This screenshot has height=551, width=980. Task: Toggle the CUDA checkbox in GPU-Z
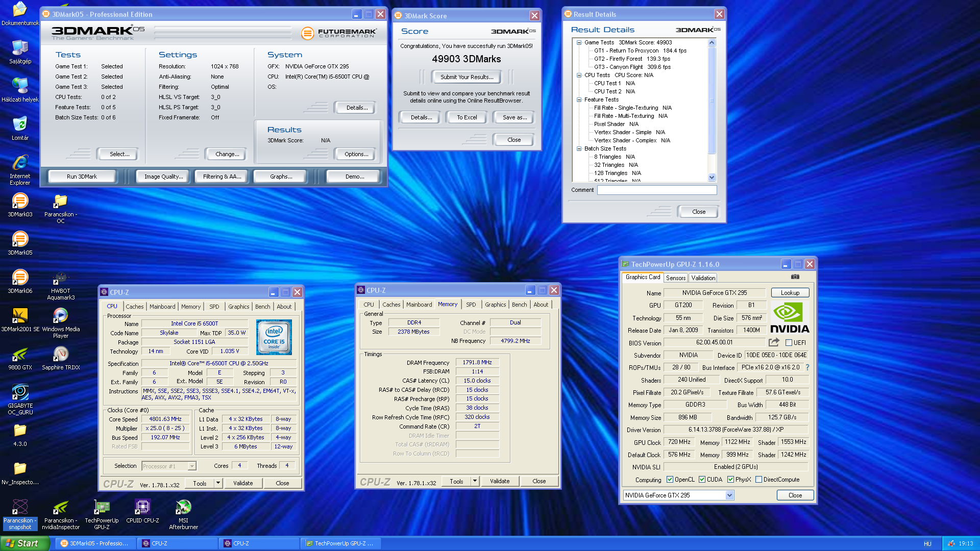click(702, 480)
